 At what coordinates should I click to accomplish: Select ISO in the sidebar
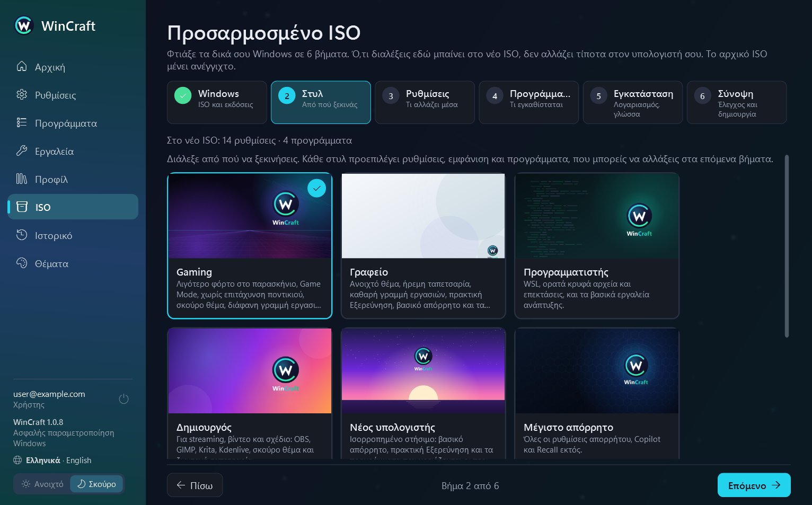[x=73, y=207]
